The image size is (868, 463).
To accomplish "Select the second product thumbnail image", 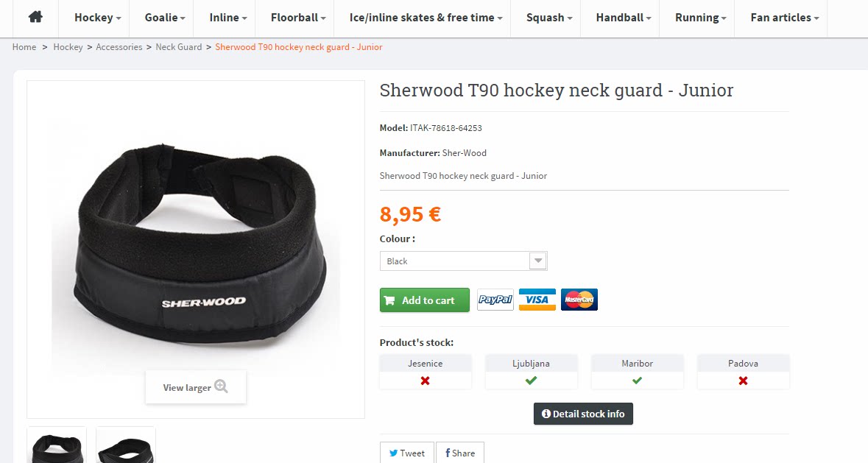I will (126, 445).
